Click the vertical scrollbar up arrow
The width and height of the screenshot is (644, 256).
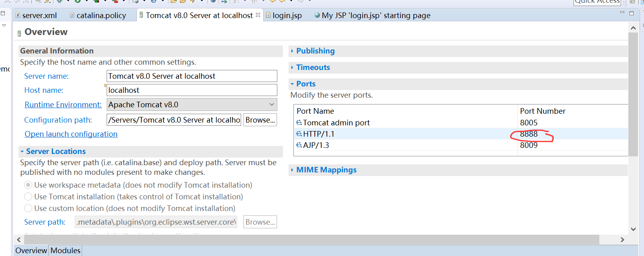633,28
